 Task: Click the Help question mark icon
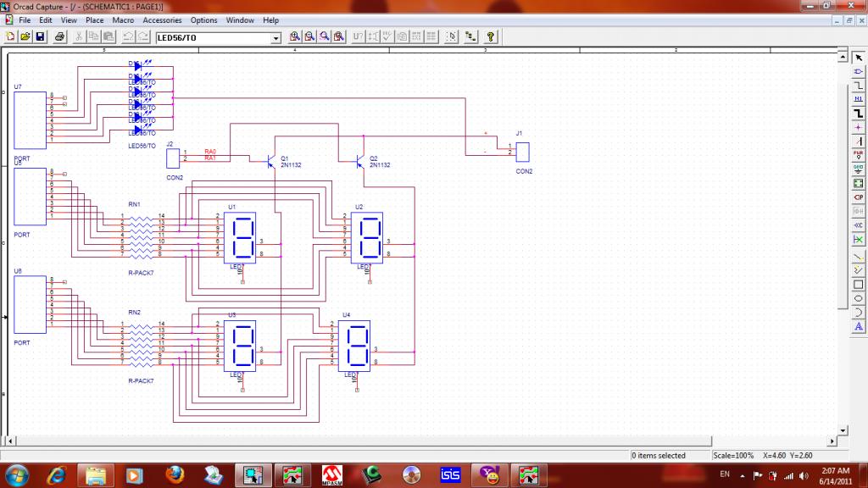490,37
